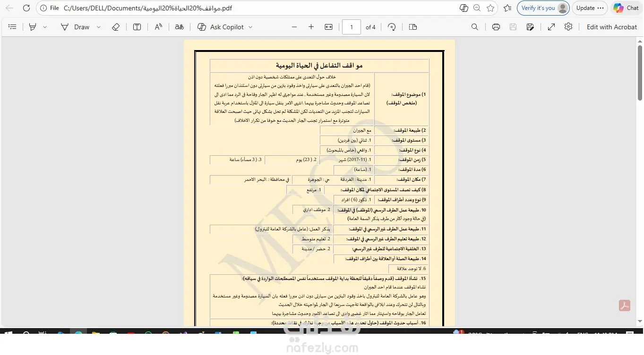The image size is (644, 355).
Task: Open the Favorites list
Action: click(507, 8)
